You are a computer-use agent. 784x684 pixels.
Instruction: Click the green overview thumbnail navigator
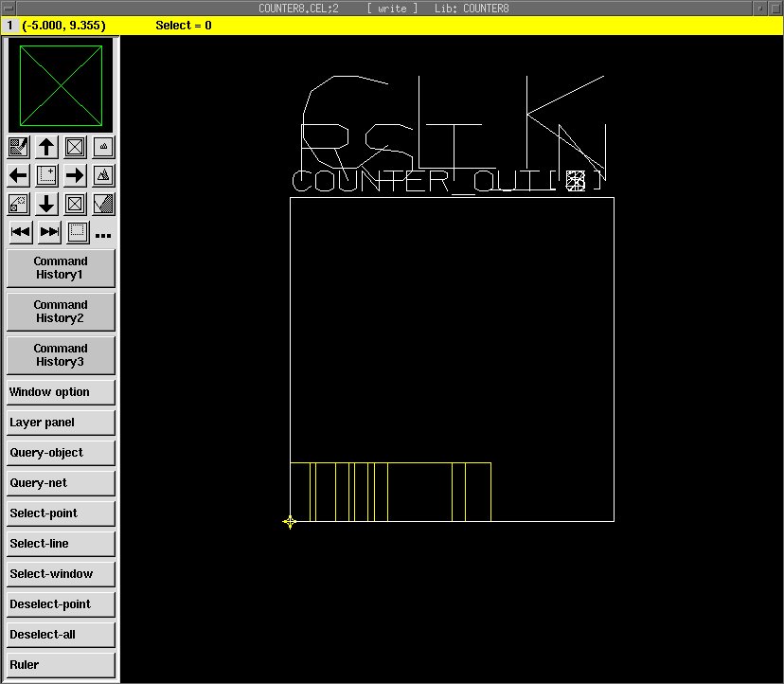tap(61, 85)
